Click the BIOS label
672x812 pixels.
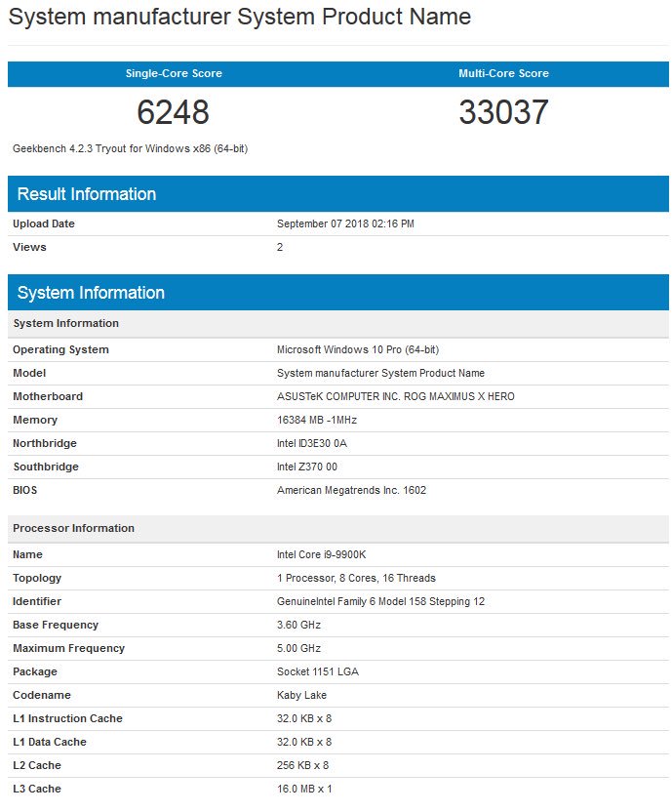[x=24, y=490]
